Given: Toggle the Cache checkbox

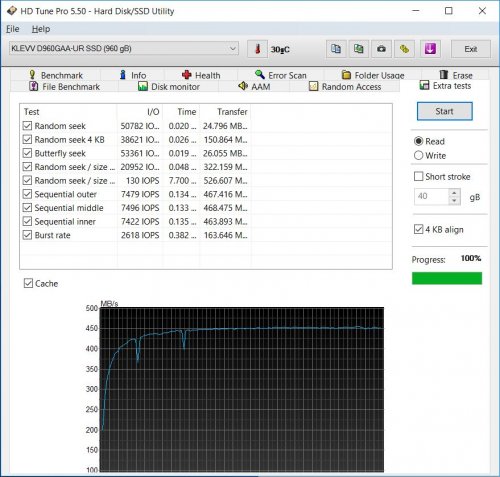Looking at the screenshot, I should (28, 283).
